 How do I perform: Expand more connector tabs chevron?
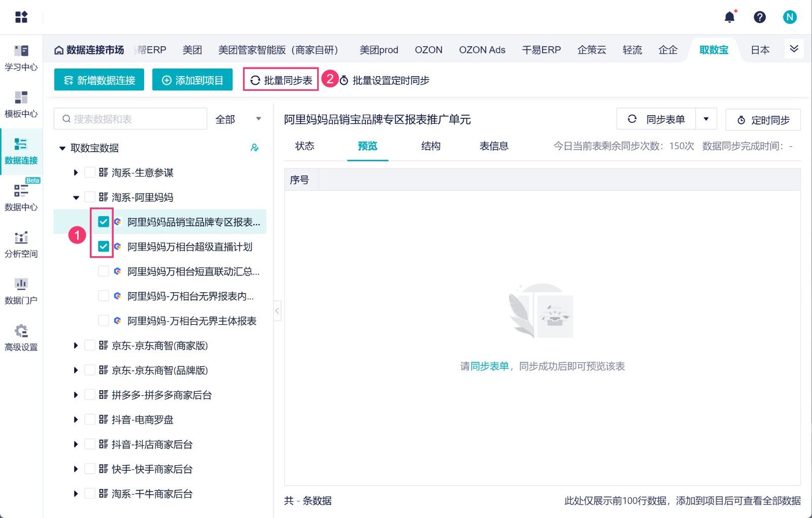(x=794, y=49)
